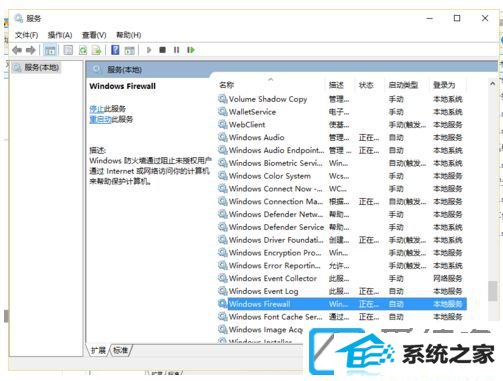This screenshot has height=381, width=503.
Task: Pause the service with the toolbar pause icon
Action: [176, 50]
